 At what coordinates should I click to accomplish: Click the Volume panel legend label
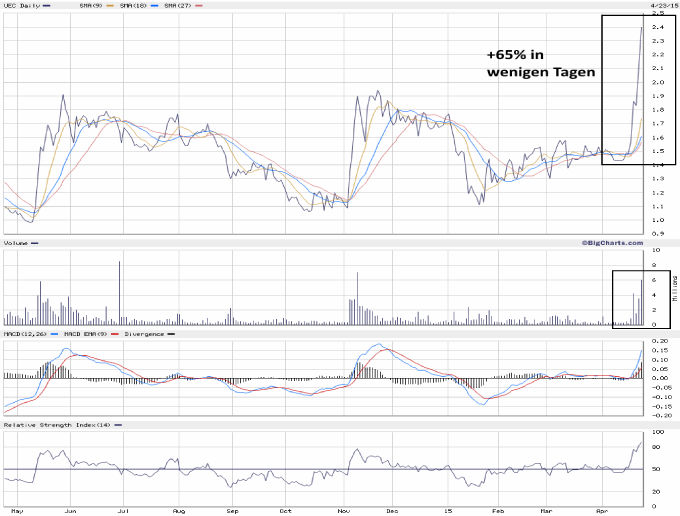[15, 243]
